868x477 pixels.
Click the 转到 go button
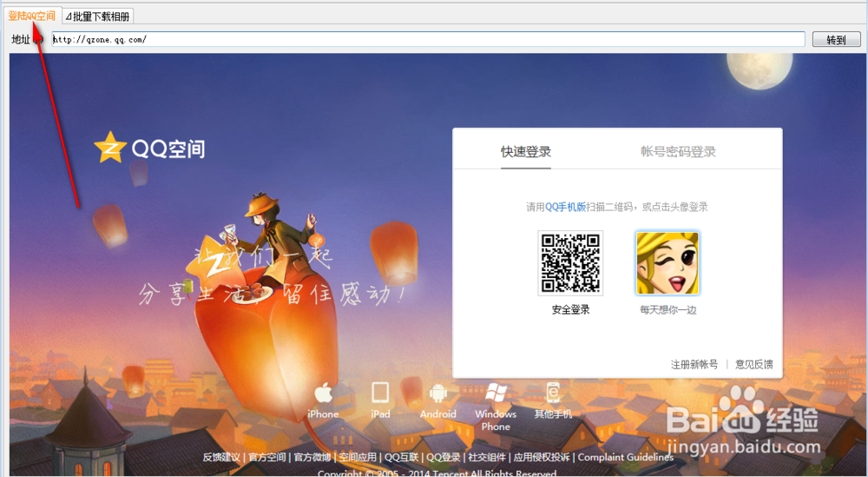click(836, 39)
